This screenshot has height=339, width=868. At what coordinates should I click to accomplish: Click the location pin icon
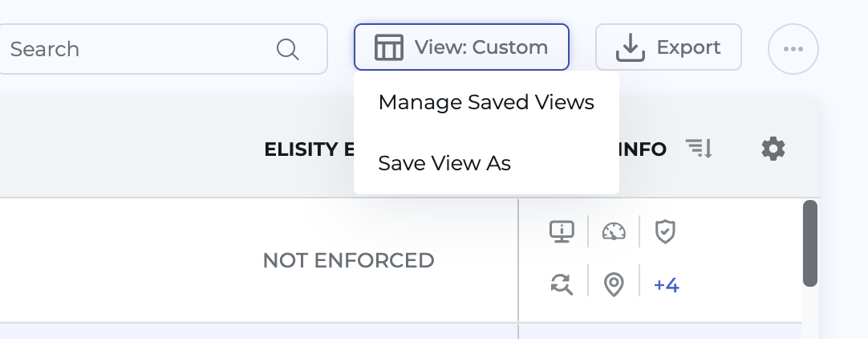614,284
